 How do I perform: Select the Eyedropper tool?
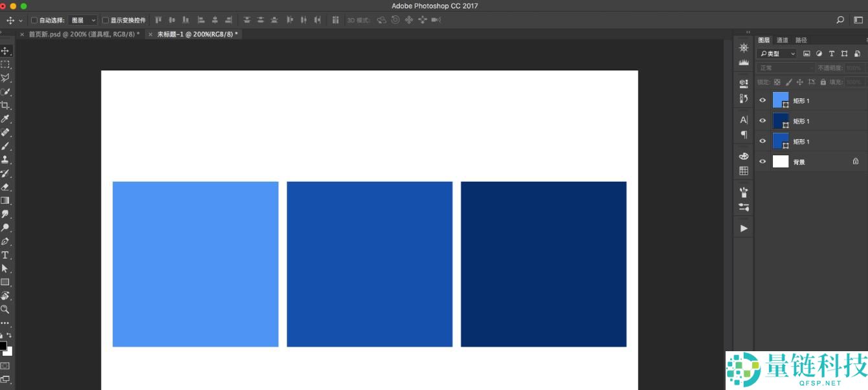coord(5,119)
